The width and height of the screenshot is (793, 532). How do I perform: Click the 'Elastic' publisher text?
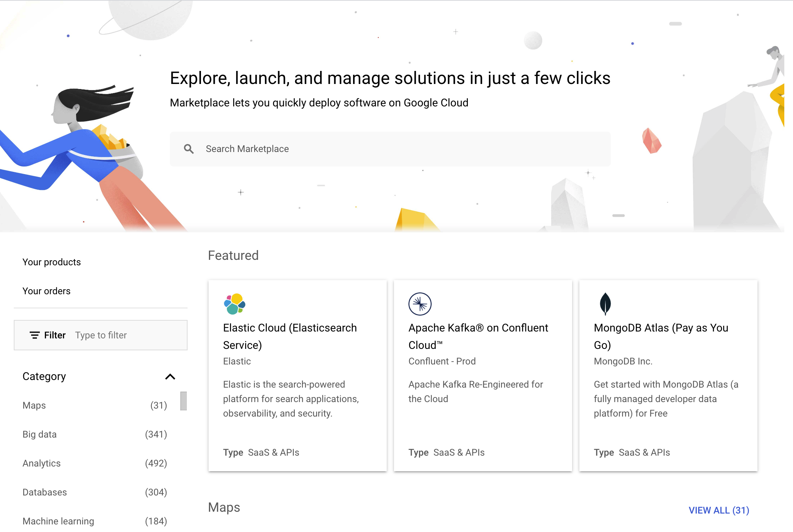click(237, 361)
